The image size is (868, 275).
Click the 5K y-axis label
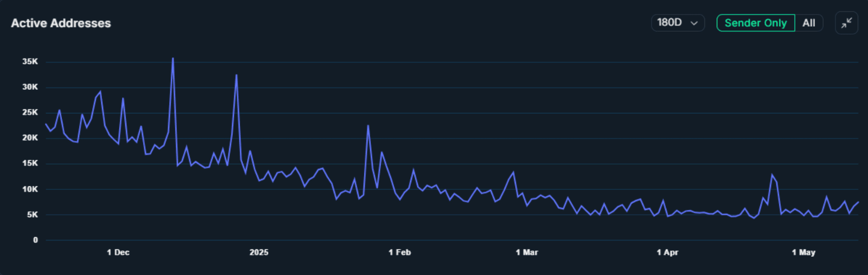click(32, 215)
